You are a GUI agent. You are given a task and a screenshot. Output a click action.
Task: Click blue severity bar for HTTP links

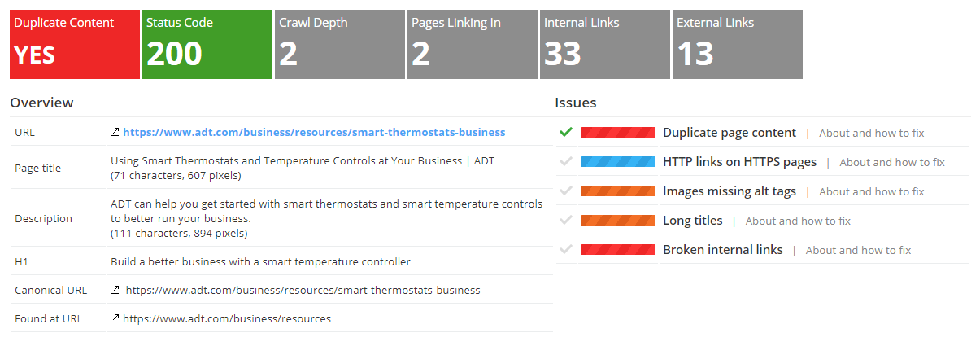click(x=617, y=162)
